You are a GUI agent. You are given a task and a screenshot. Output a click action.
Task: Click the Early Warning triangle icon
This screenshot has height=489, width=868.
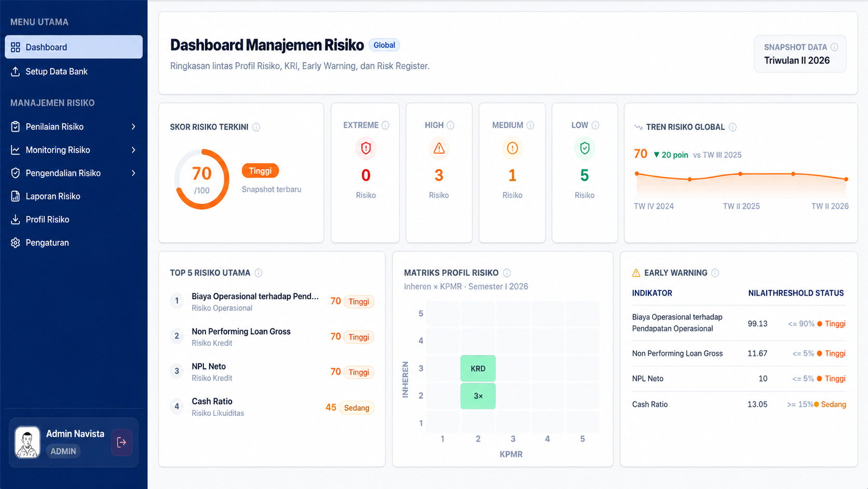tap(636, 273)
